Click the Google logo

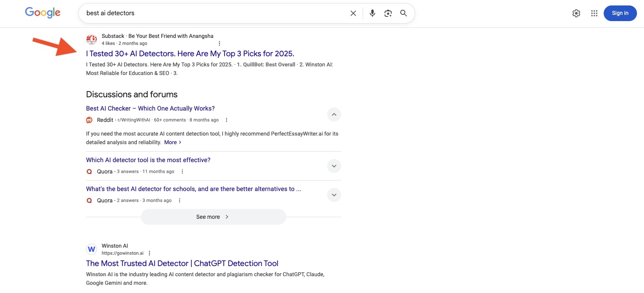click(x=43, y=13)
